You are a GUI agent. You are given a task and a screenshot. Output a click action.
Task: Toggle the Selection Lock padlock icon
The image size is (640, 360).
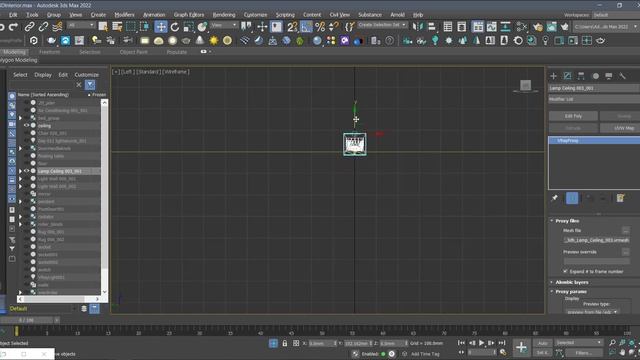(x=284, y=344)
